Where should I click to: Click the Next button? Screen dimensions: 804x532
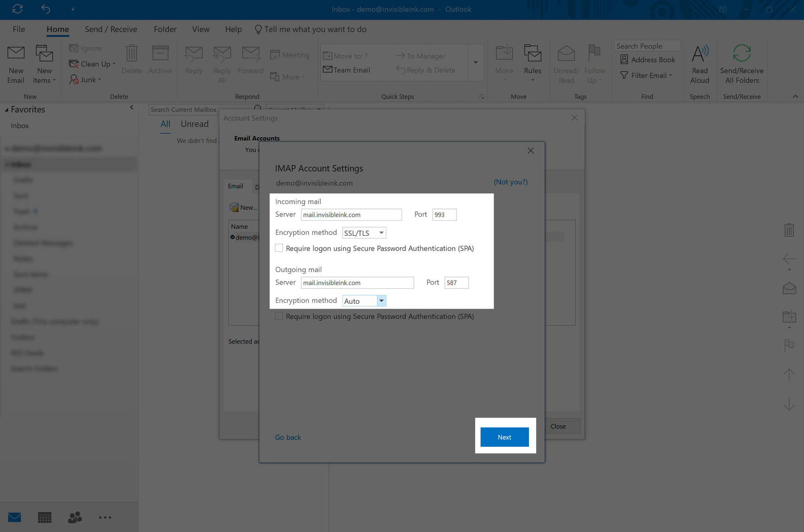[x=504, y=437]
